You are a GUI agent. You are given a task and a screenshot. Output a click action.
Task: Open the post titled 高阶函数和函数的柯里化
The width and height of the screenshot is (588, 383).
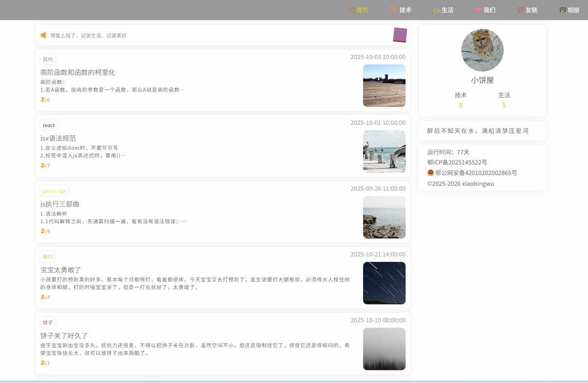click(x=77, y=72)
